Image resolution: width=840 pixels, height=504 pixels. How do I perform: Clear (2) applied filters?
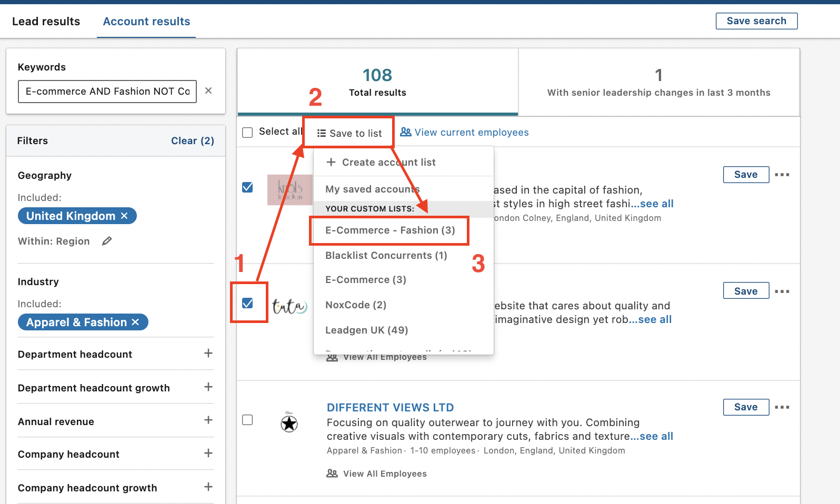193,140
